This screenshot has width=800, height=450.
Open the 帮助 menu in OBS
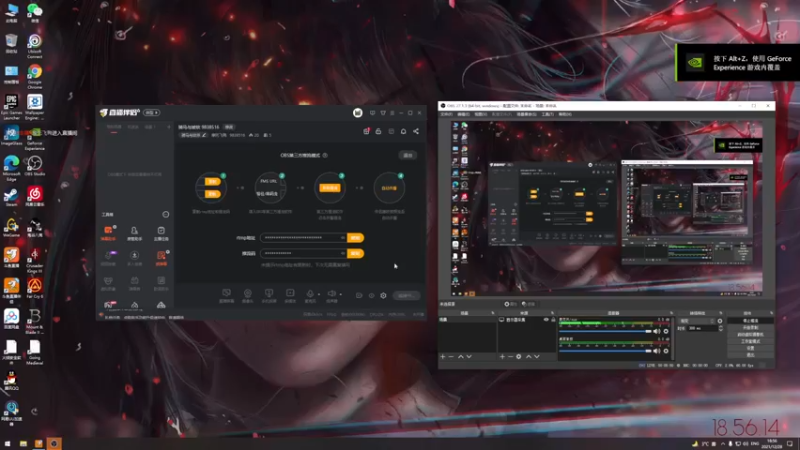pyautogui.click(x=564, y=114)
